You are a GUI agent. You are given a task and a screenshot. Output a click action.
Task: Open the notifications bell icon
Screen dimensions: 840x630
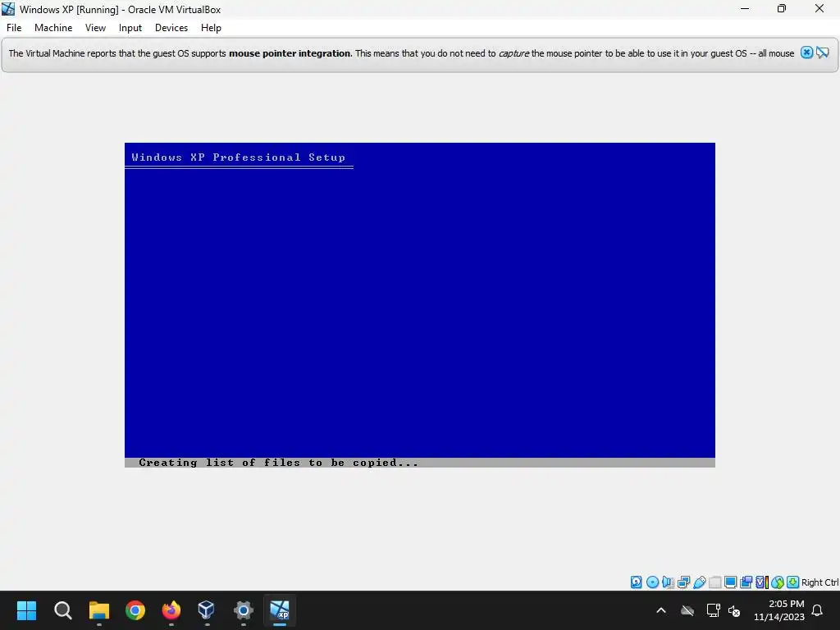(x=818, y=610)
